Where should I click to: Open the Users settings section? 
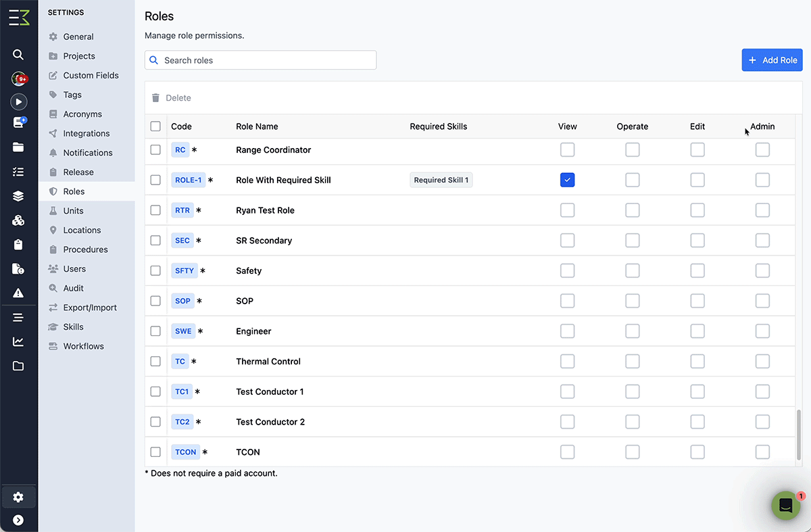[x=74, y=269]
